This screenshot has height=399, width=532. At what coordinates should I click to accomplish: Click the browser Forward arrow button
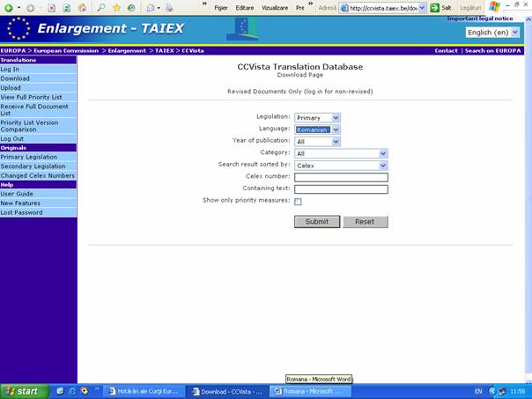[x=30, y=8]
